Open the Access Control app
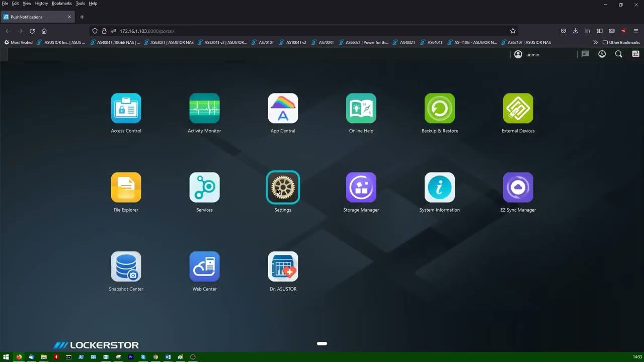 [x=126, y=109]
